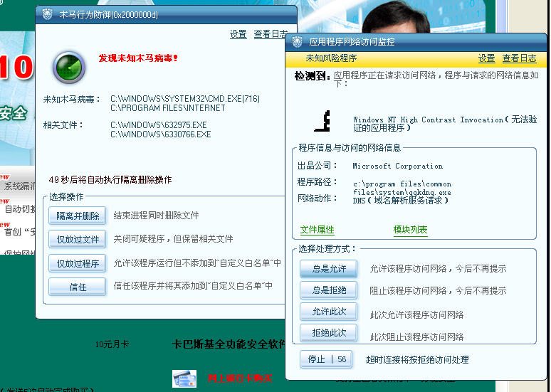This screenshot has width=551, height=392.
Task: Click the microscope program icon
Action: click(x=322, y=121)
